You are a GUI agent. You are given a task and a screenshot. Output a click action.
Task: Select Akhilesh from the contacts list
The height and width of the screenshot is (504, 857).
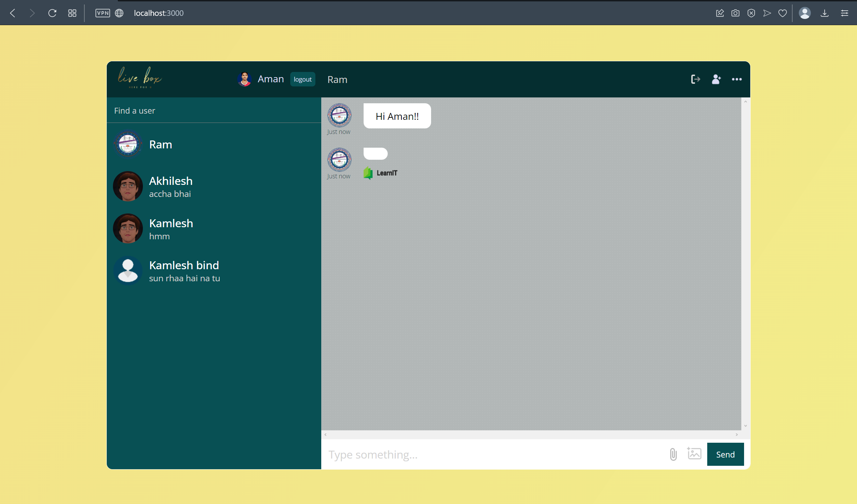point(212,186)
